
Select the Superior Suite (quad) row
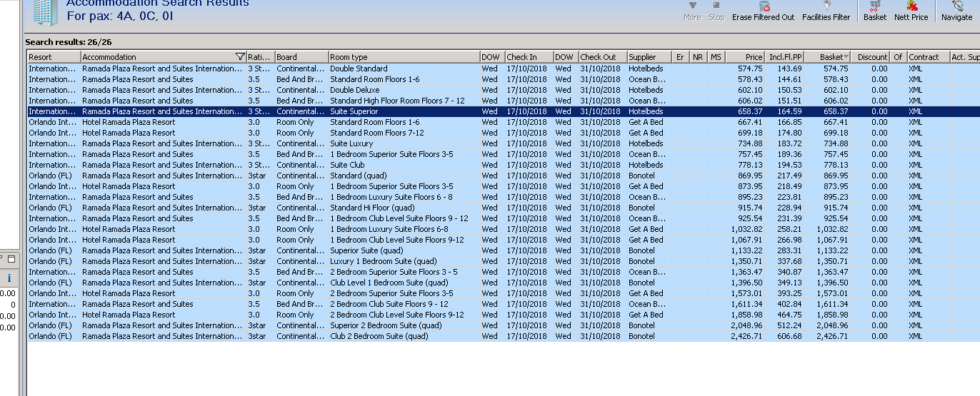(504, 250)
